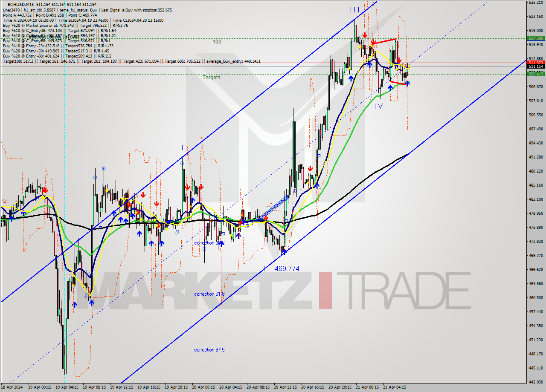Click the 'Target 685: 795.522' text
546x392 pixels.
click(183, 61)
